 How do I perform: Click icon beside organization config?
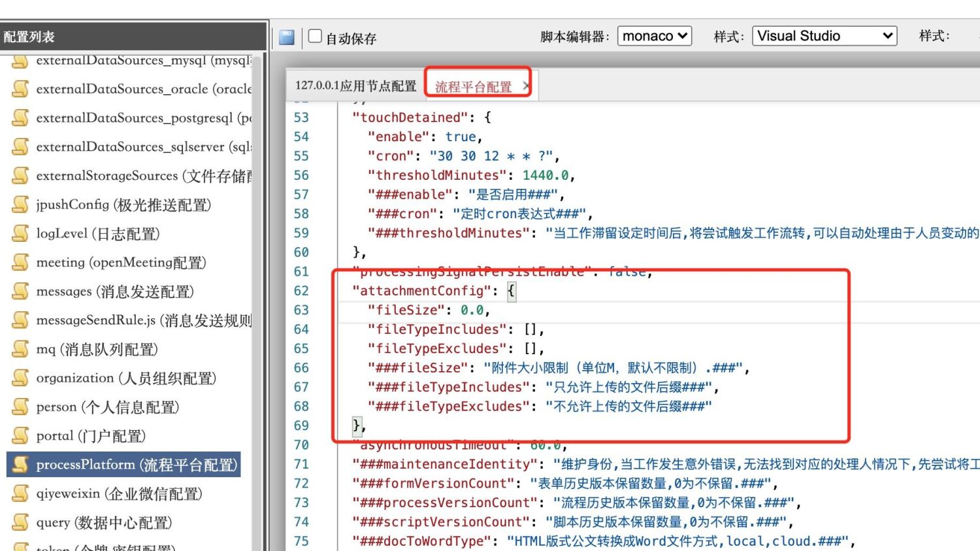pos(21,378)
